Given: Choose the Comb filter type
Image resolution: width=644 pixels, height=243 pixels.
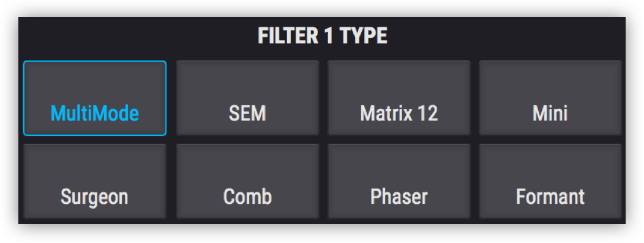Looking at the screenshot, I should click(x=247, y=181).
